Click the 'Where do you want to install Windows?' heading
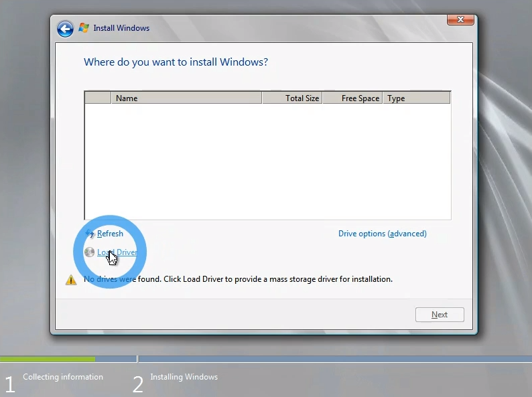The image size is (532, 397). coord(176,62)
